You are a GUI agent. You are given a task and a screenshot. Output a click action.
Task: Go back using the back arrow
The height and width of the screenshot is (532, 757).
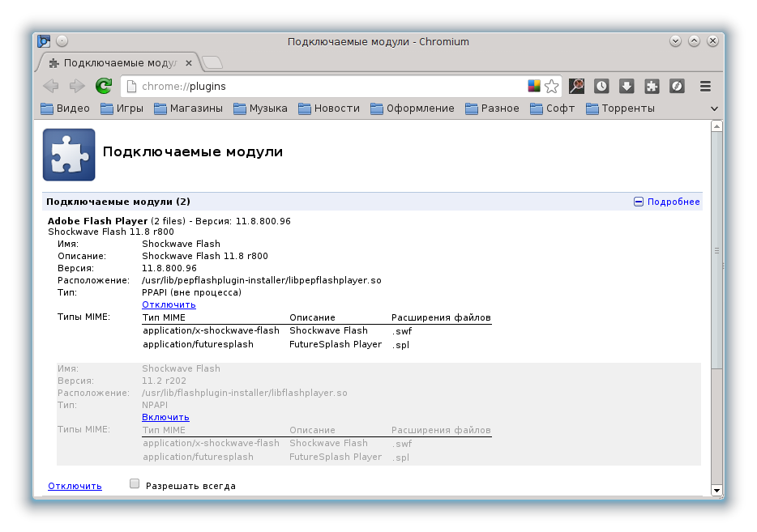pos(51,87)
